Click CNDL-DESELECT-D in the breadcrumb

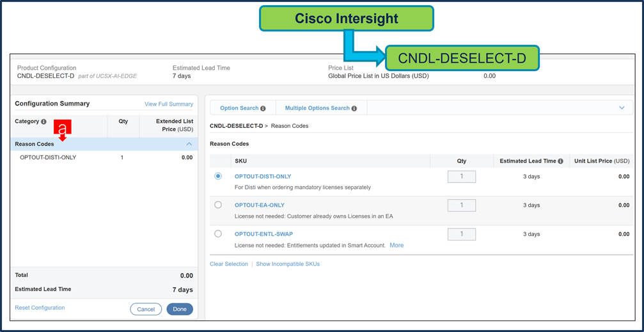point(236,126)
